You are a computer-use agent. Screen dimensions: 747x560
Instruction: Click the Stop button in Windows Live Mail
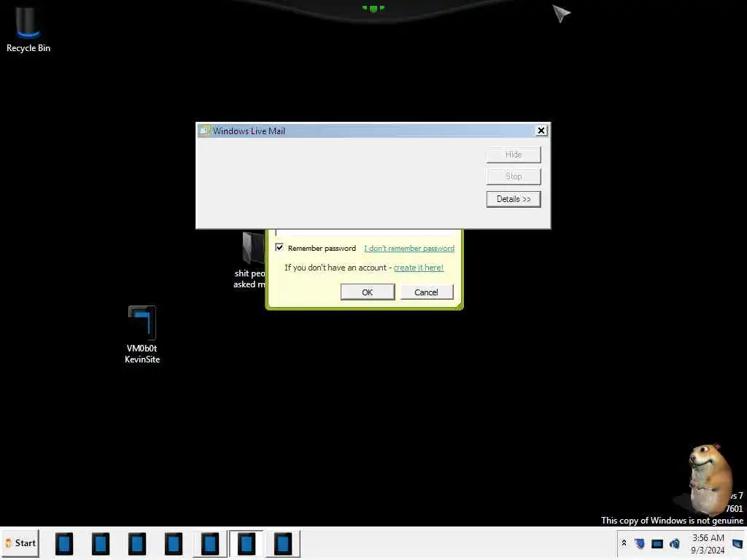click(514, 176)
